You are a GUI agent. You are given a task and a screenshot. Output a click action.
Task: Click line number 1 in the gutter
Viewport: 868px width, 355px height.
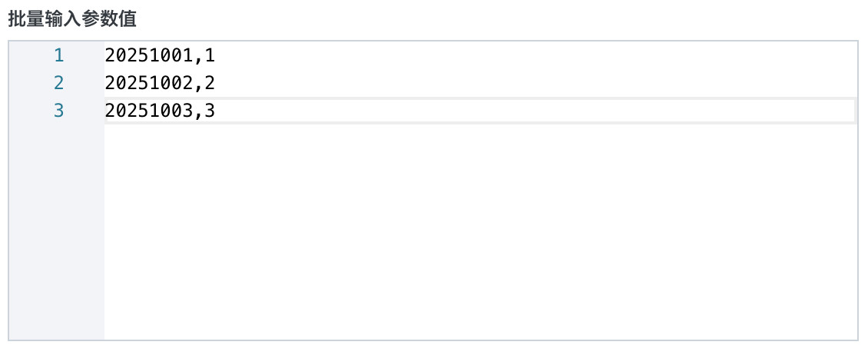59,55
